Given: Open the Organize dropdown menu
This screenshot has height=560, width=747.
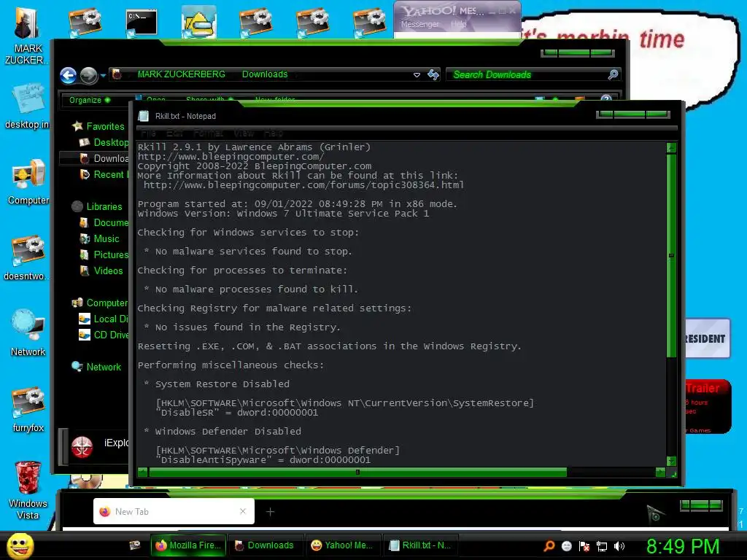Looking at the screenshot, I should (x=90, y=100).
